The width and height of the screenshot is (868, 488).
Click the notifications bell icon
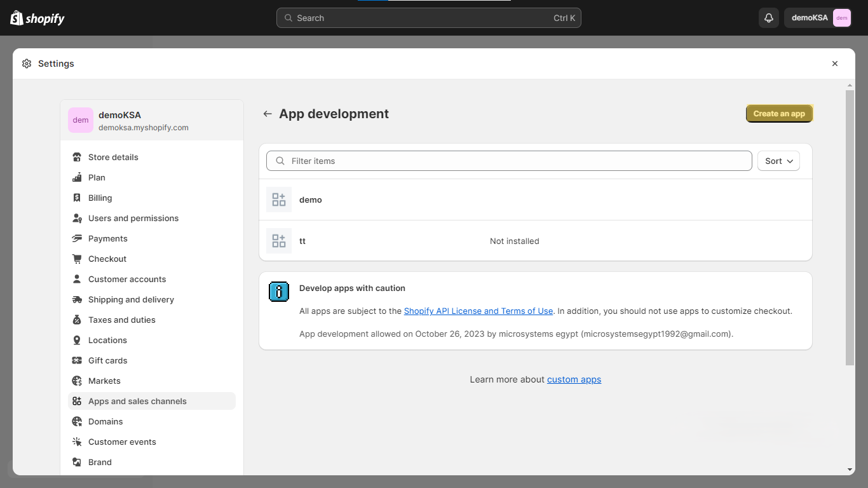(768, 18)
